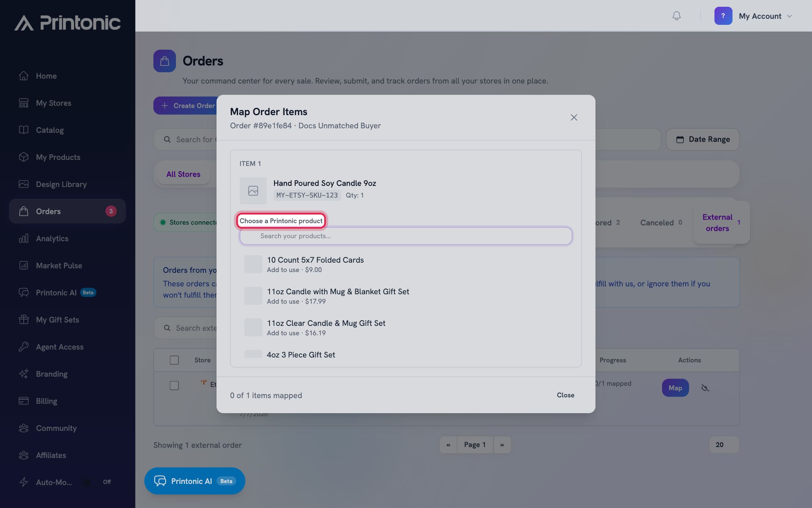Image resolution: width=812 pixels, height=508 pixels.
Task: Open the Catalog section
Action: click(50, 130)
